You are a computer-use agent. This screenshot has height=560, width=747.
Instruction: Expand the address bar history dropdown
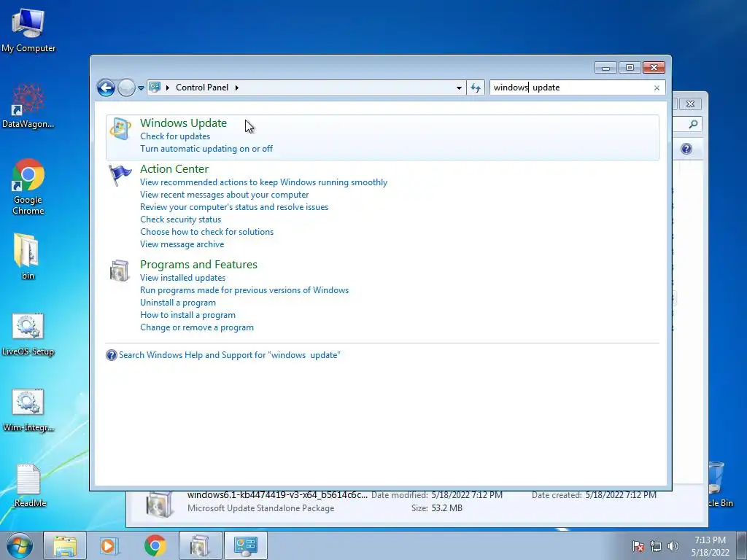pyautogui.click(x=459, y=88)
